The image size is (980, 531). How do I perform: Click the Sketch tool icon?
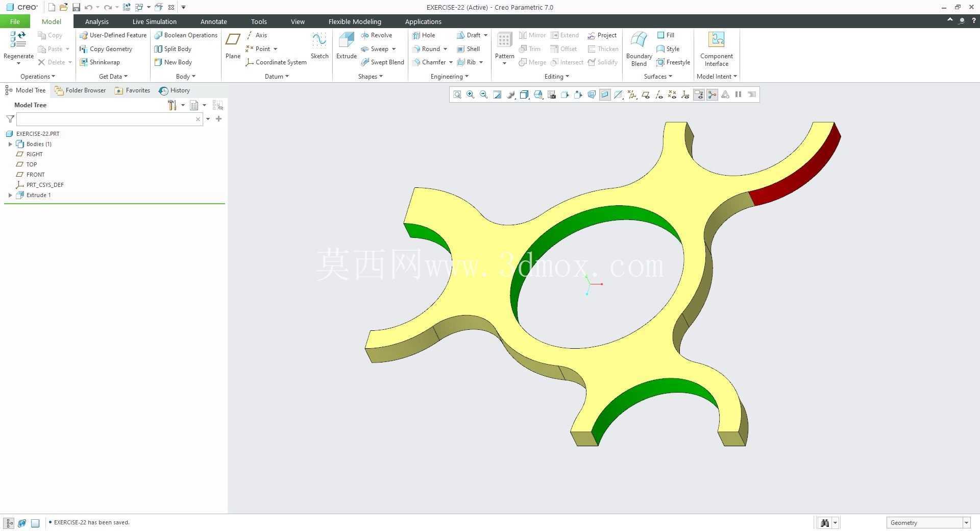click(320, 46)
